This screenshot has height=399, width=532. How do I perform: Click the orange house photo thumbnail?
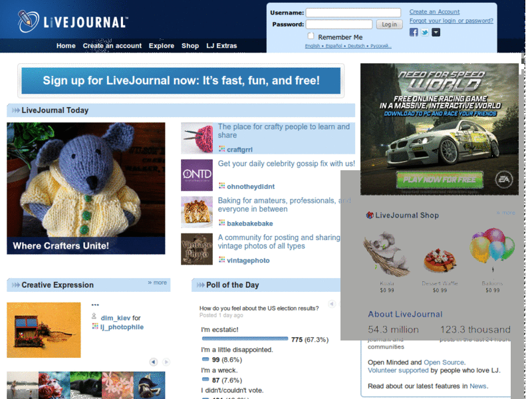44,330
